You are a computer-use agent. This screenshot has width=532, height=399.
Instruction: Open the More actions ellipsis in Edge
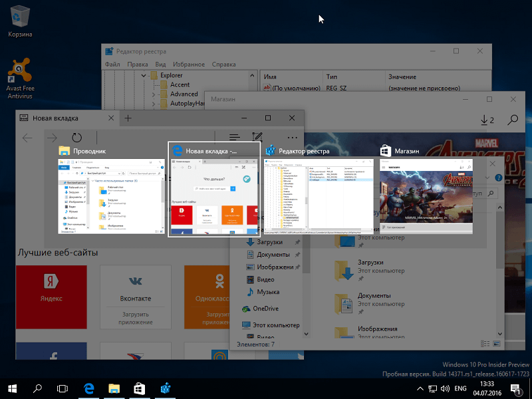click(292, 138)
